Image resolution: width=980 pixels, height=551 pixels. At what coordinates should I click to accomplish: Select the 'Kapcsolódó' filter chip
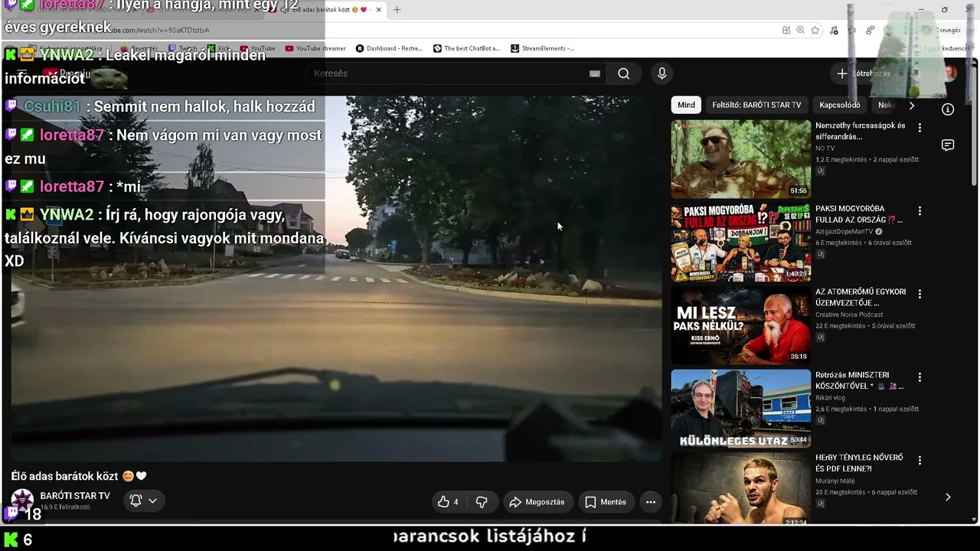pyautogui.click(x=840, y=105)
